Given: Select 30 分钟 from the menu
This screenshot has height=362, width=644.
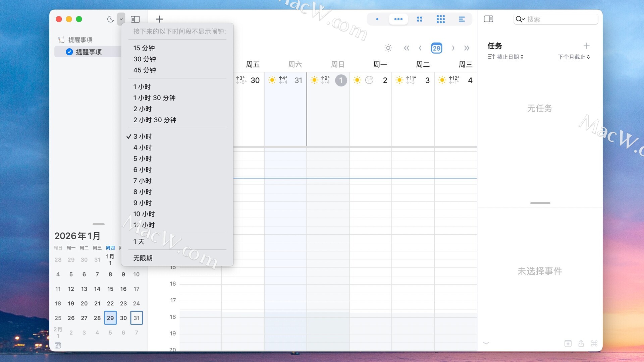Looking at the screenshot, I should tap(145, 59).
